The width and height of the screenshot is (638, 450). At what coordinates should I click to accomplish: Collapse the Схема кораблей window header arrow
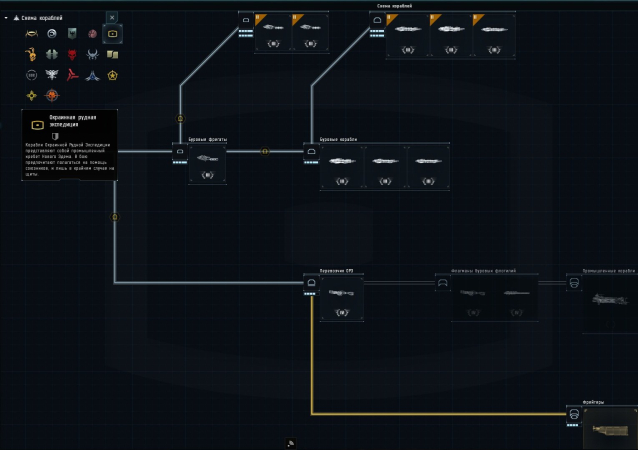[x=6, y=18]
